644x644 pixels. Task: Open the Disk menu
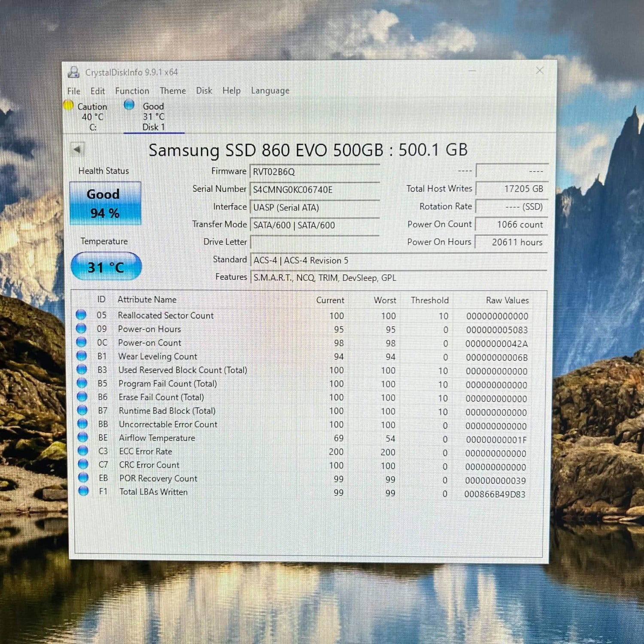pos(204,91)
